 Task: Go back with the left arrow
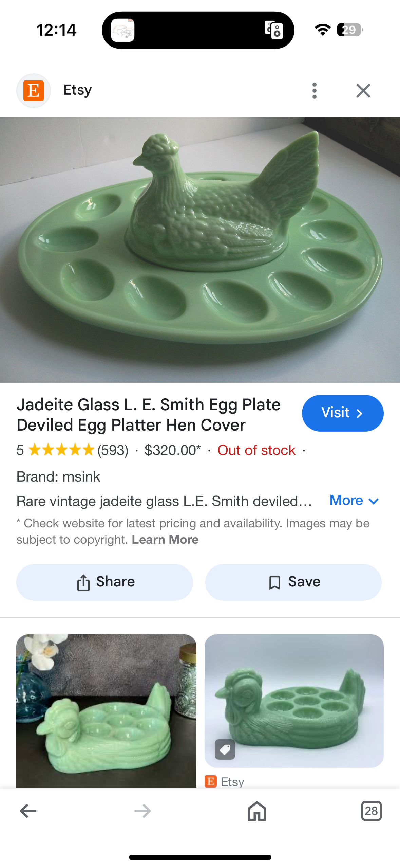[x=28, y=811]
